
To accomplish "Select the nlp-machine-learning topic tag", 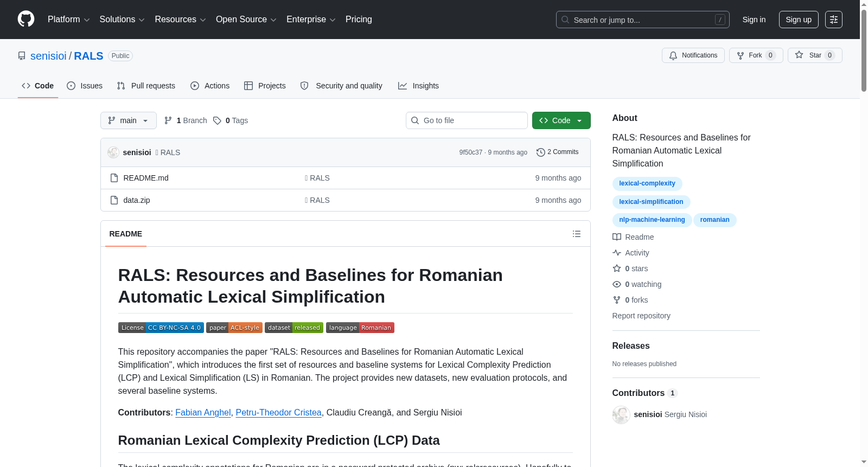I will tap(652, 220).
